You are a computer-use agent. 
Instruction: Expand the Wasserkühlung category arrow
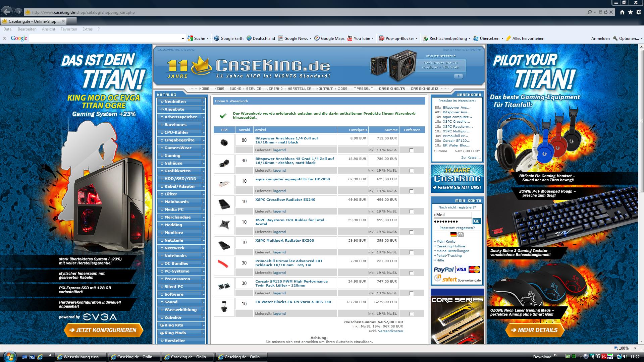point(204,310)
